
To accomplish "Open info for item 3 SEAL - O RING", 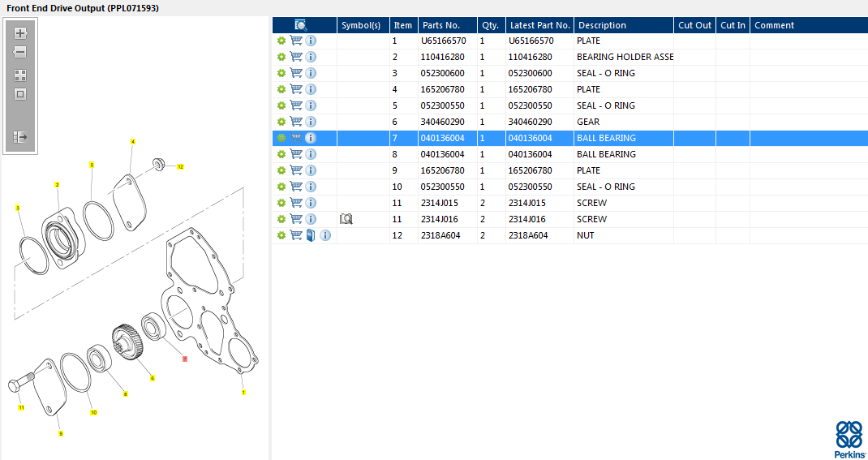I will (311, 73).
